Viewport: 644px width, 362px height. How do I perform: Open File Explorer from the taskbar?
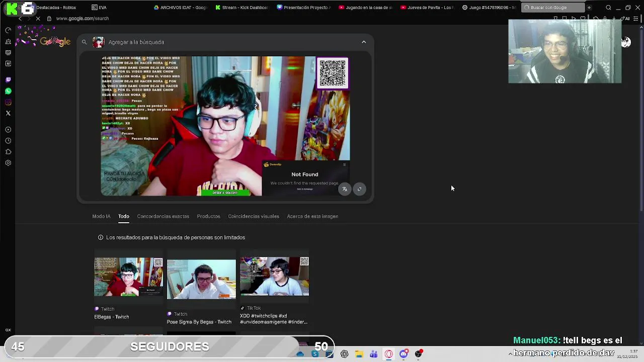click(x=359, y=354)
